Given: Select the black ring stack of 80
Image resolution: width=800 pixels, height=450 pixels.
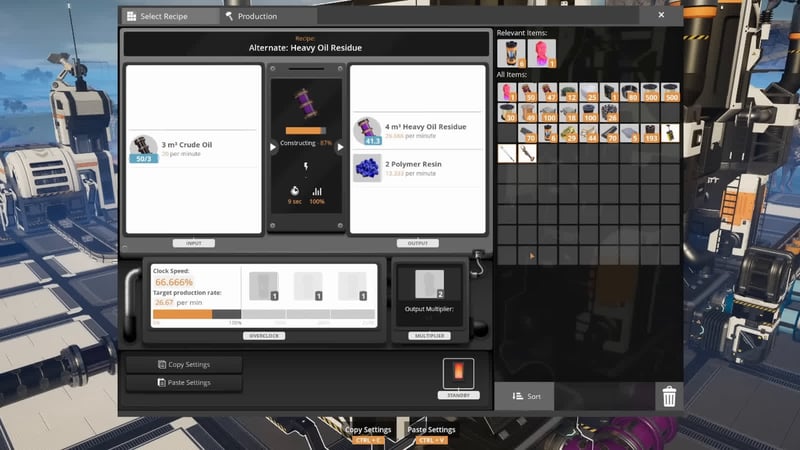Looking at the screenshot, I should (x=630, y=92).
